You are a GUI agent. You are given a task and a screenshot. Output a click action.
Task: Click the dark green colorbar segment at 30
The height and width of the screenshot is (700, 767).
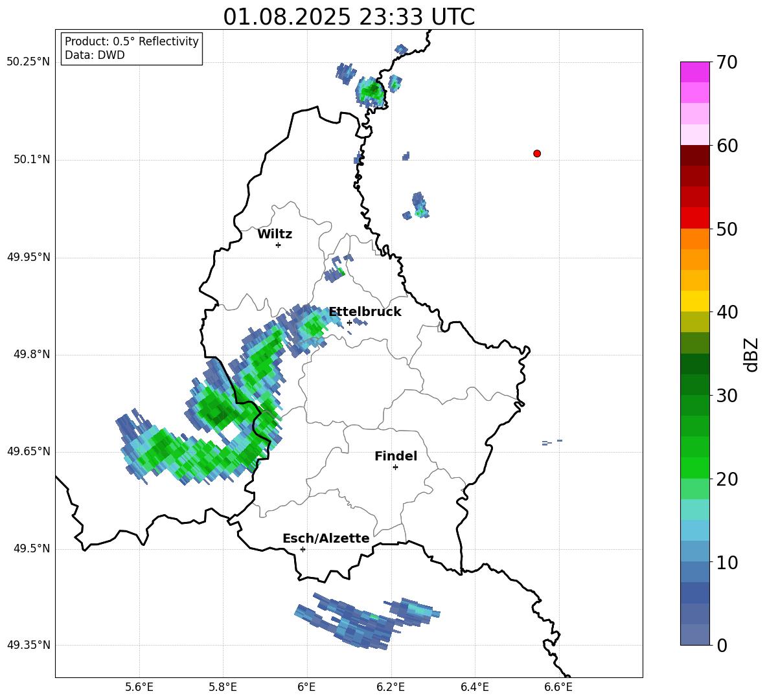694,385
